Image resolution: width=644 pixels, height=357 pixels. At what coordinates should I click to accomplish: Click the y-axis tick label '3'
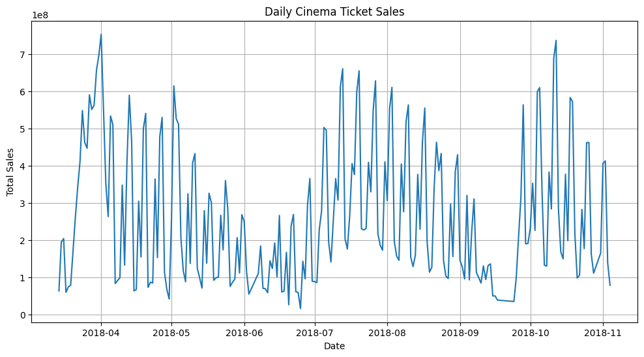click(x=24, y=204)
